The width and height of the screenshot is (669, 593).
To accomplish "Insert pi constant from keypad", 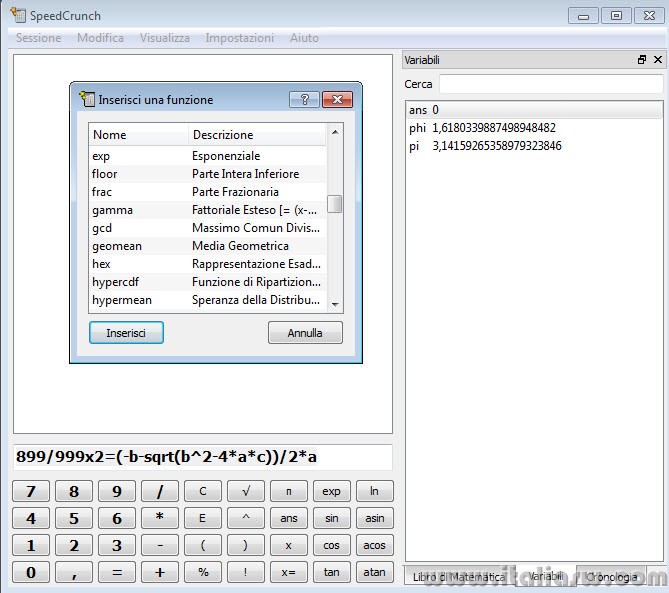I will point(289,491).
